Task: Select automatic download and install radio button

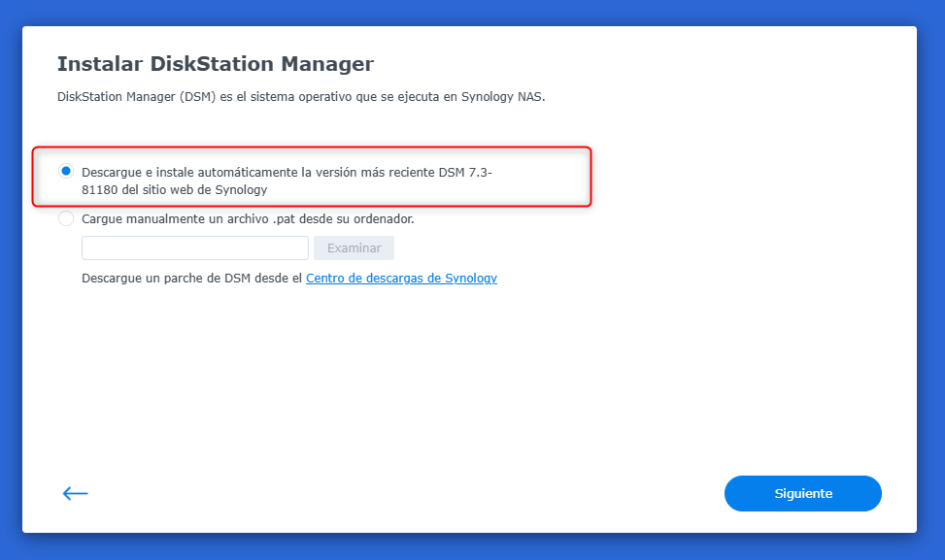Action: [x=66, y=171]
